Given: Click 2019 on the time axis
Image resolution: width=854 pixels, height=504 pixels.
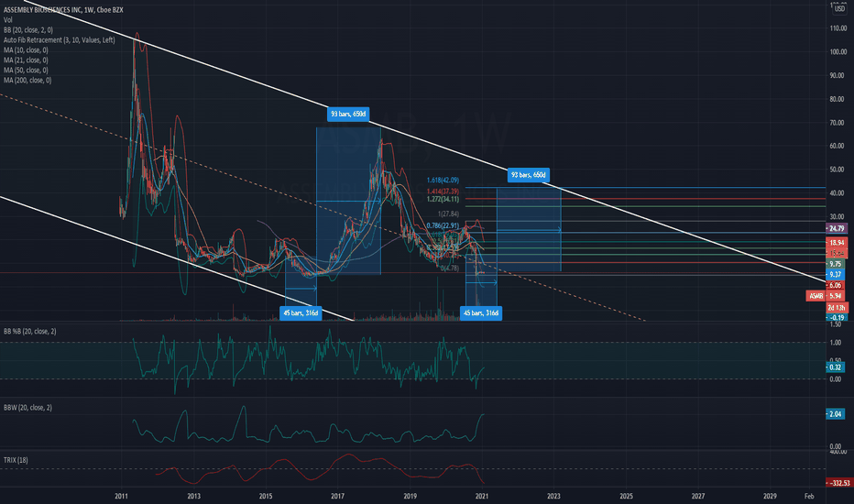Looking at the screenshot, I should coord(411,496).
